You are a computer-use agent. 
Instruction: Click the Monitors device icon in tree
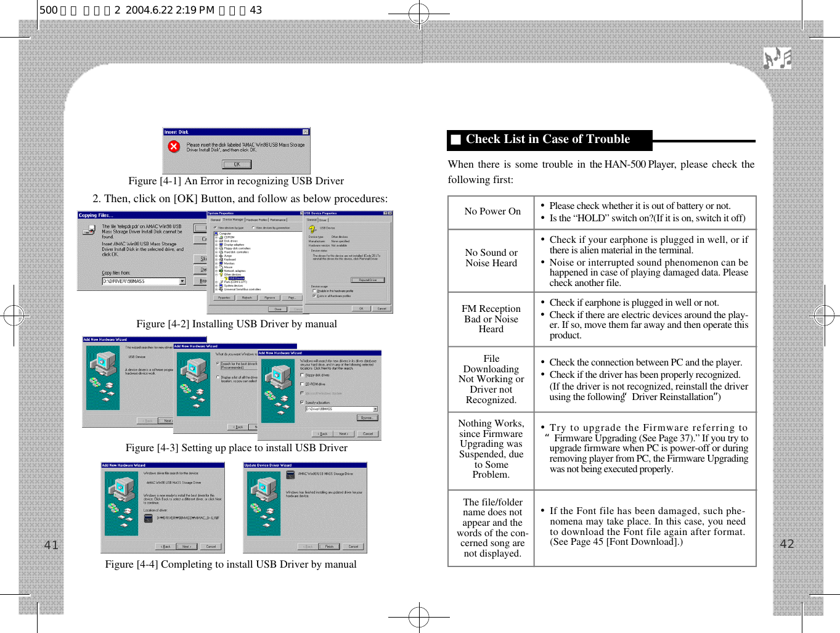pyautogui.click(x=221, y=263)
